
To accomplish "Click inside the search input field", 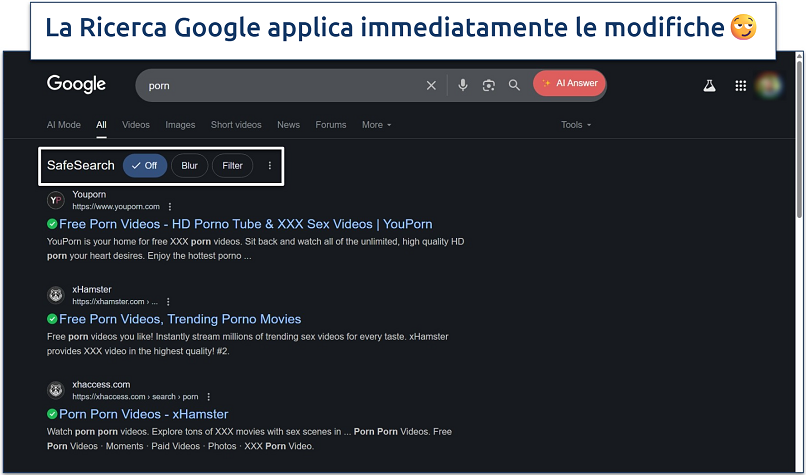I will click(x=280, y=86).
